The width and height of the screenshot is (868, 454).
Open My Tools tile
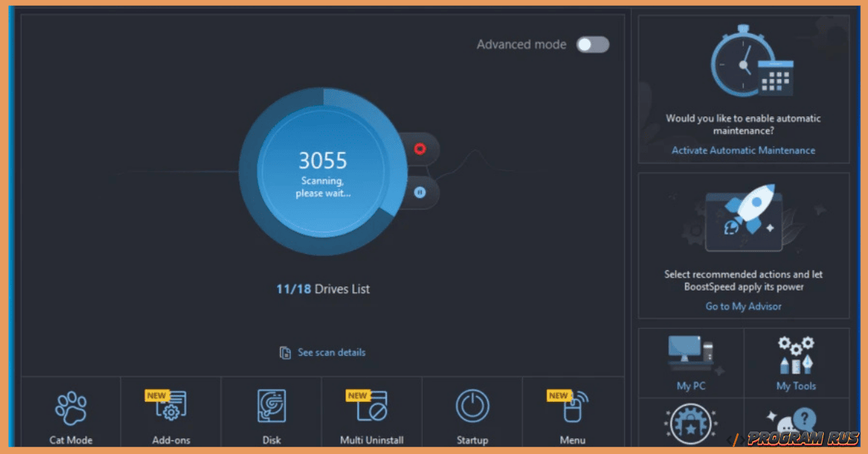[x=795, y=358]
